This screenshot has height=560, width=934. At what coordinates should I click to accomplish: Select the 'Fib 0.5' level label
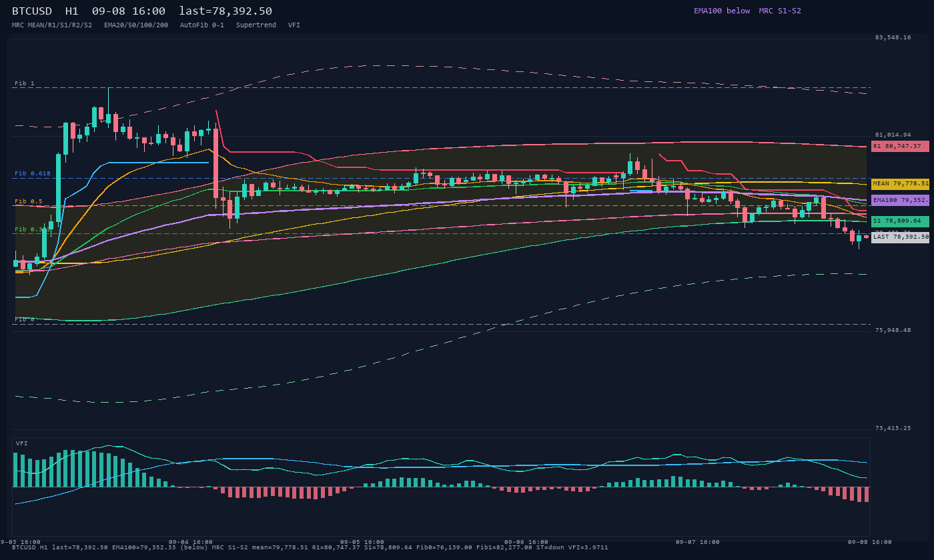29,201
